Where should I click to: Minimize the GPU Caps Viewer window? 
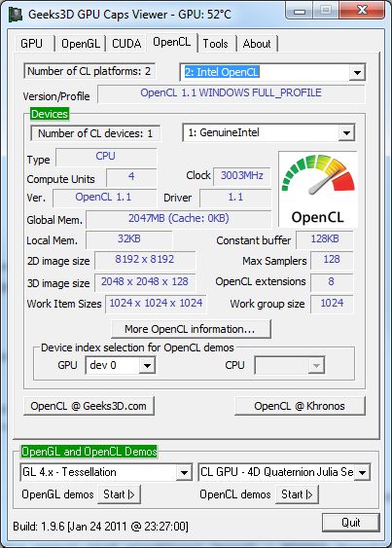(300, 11)
